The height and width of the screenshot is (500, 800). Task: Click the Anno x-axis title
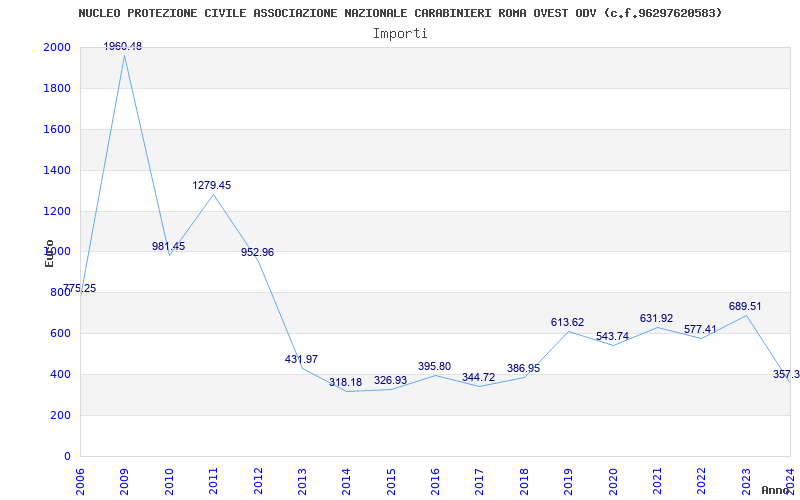tap(776, 490)
